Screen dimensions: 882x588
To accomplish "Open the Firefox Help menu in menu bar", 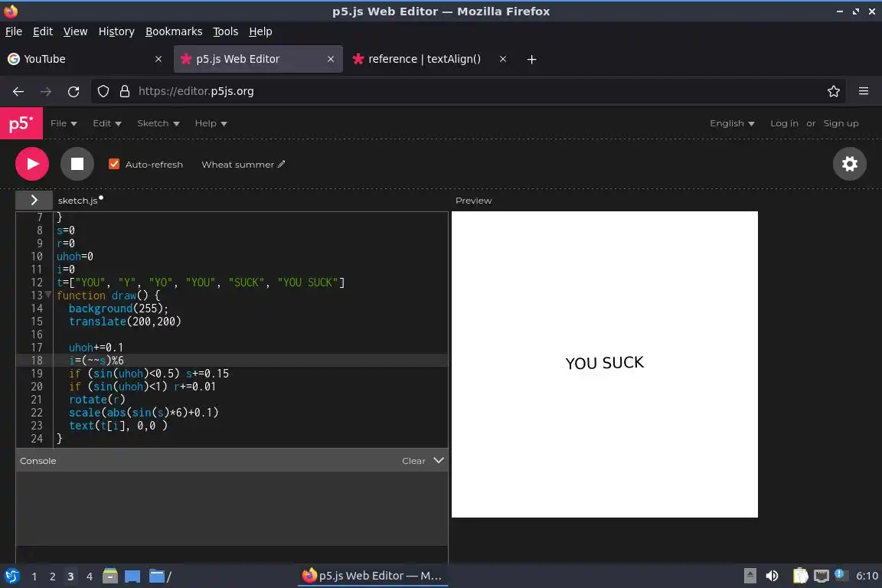I will point(260,31).
